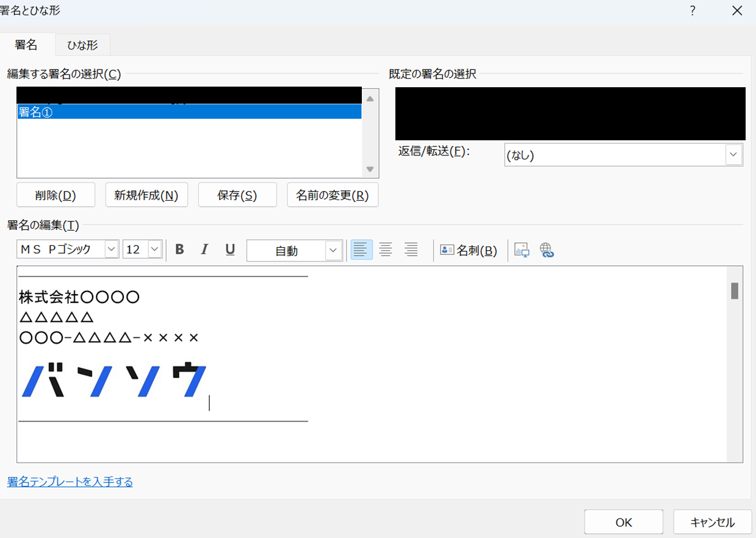Toggle Underline formatting in signature editor
This screenshot has height=538, width=756.
230,249
